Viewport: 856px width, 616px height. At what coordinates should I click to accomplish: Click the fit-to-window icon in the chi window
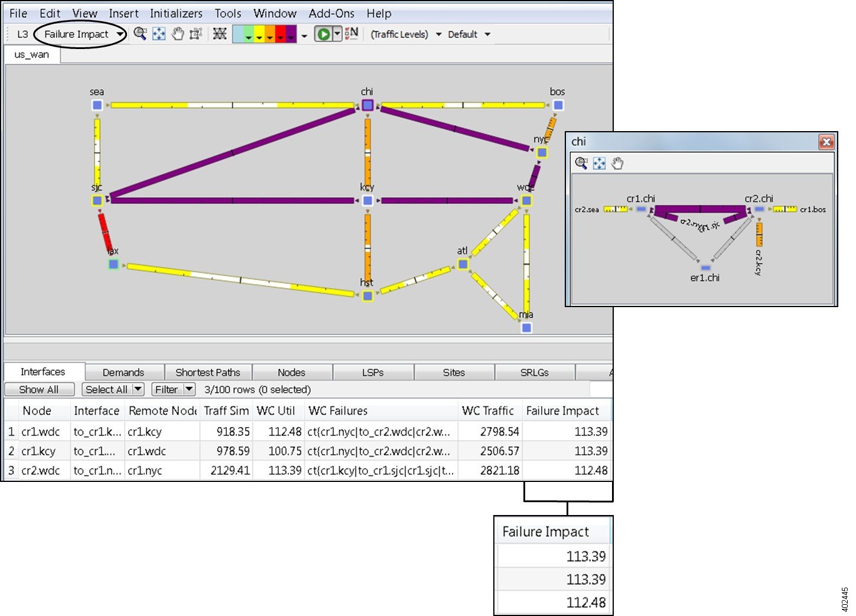599,163
